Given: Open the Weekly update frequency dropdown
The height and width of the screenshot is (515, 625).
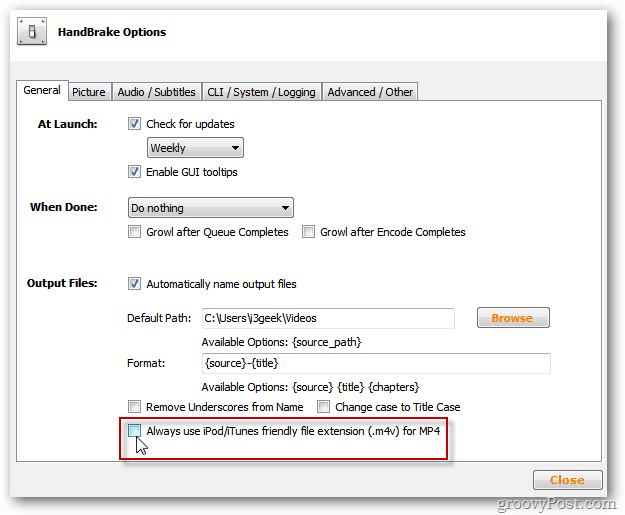Looking at the screenshot, I should [x=195, y=148].
